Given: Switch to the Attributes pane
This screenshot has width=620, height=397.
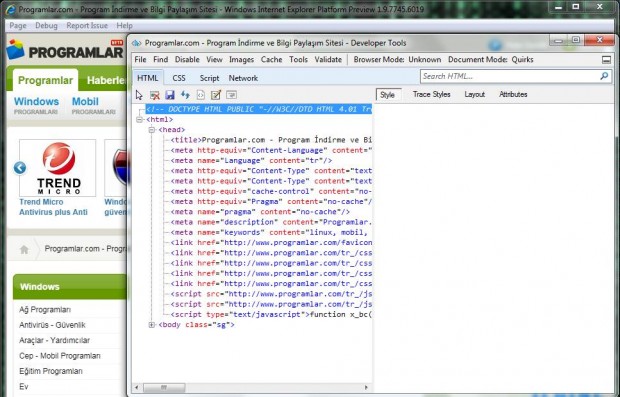Looking at the screenshot, I should click(x=513, y=95).
